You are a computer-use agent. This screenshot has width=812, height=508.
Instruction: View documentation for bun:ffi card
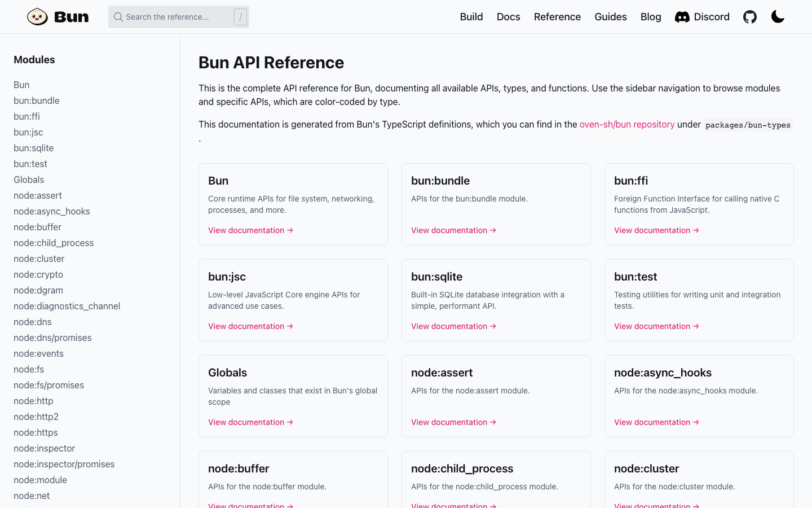657,230
